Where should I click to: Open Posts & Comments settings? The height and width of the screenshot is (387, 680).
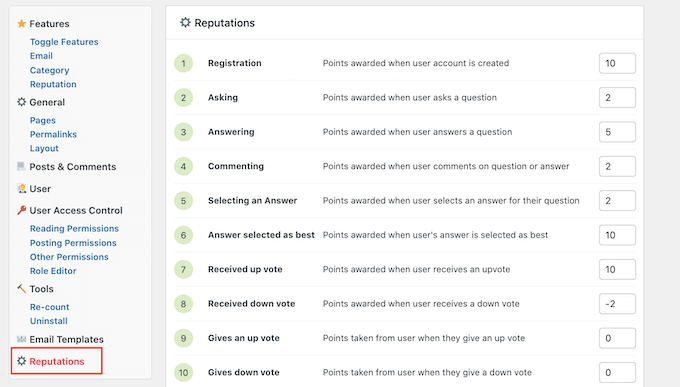pyautogui.click(x=72, y=167)
